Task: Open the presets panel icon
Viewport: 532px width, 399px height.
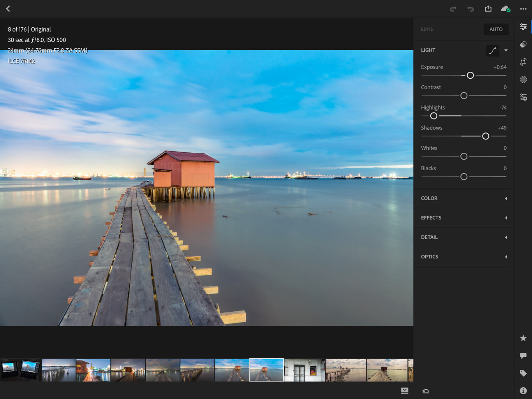Action: pyautogui.click(x=523, y=44)
